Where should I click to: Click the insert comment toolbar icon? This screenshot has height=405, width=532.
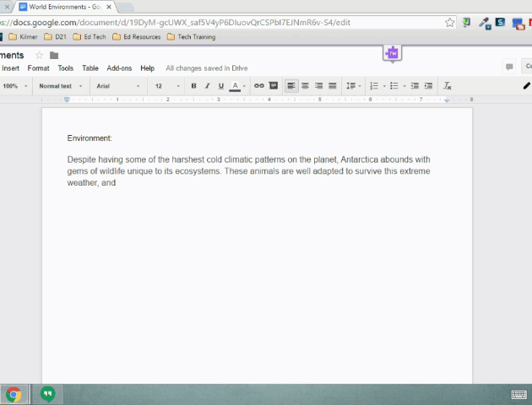(x=273, y=86)
